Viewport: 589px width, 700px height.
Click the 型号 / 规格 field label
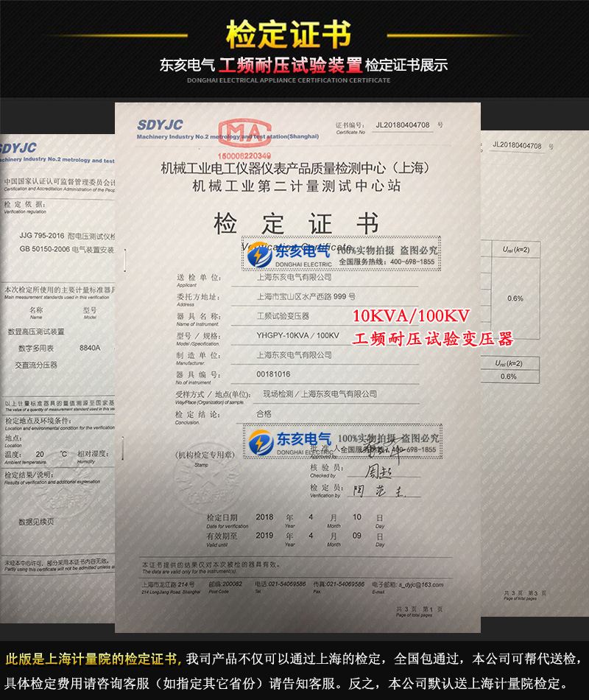point(199,336)
